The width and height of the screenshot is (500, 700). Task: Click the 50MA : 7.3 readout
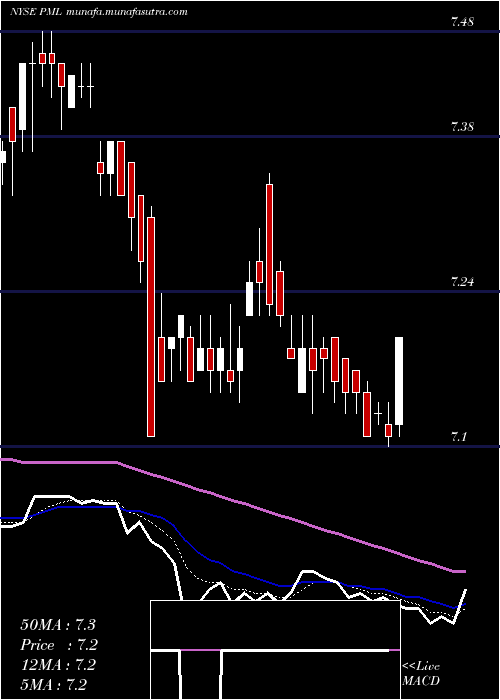pos(58,625)
